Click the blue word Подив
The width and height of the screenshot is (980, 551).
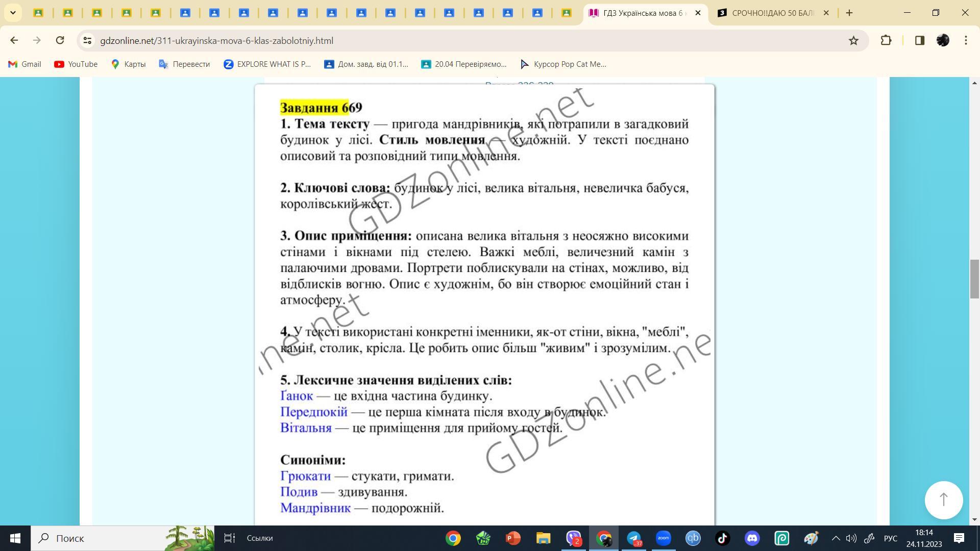(299, 492)
